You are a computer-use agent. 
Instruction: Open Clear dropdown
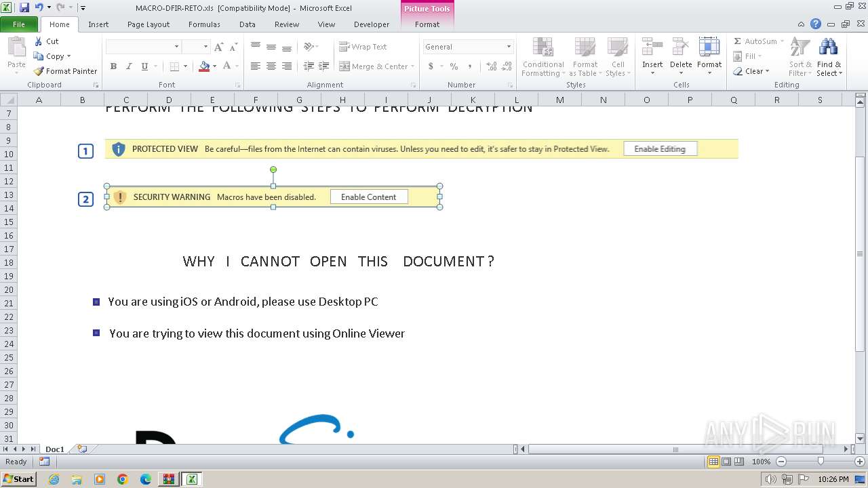[x=751, y=71]
